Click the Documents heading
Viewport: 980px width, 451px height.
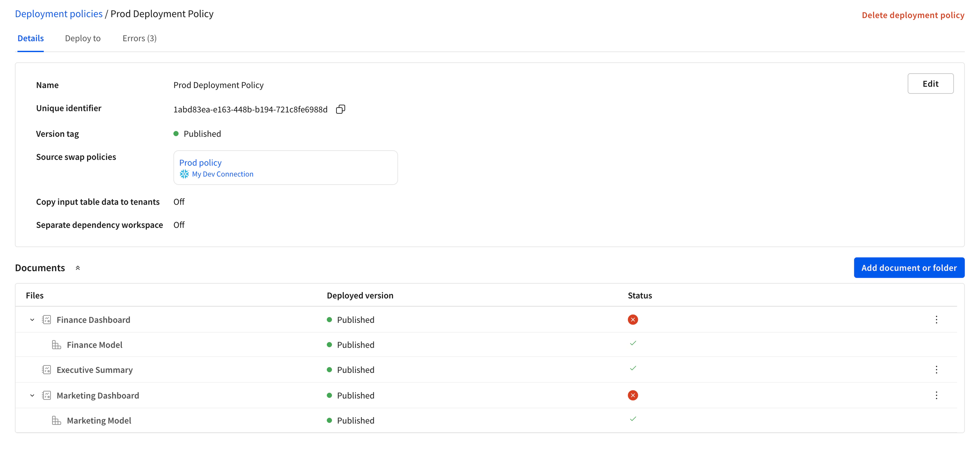tap(40, 268)
